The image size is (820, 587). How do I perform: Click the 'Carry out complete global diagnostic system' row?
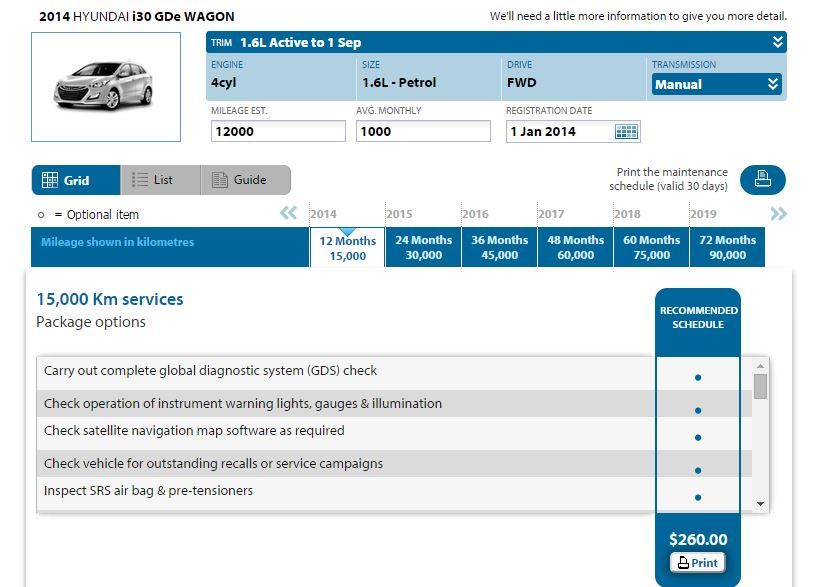tap(394, 374)
